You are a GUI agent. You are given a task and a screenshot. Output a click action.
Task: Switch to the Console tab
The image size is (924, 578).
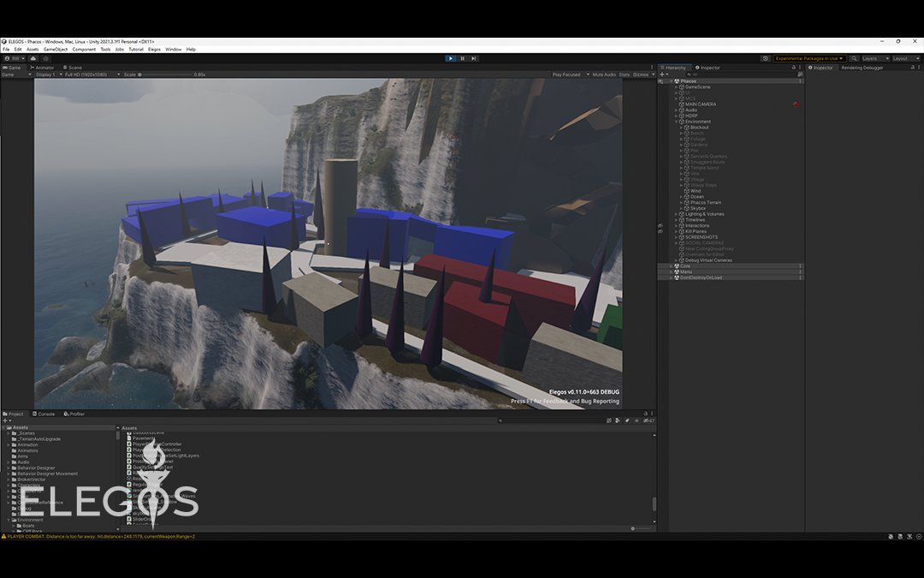[45, 414]
